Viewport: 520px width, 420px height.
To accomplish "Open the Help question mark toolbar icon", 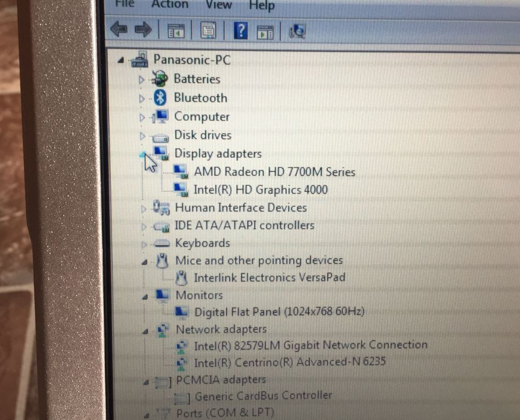I will pyautogui.click(x=241, y=30).
